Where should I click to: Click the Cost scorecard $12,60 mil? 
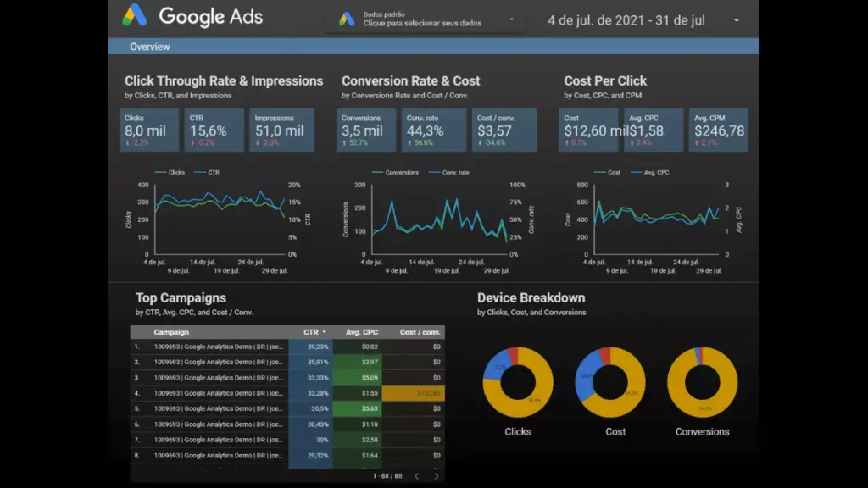588,130
